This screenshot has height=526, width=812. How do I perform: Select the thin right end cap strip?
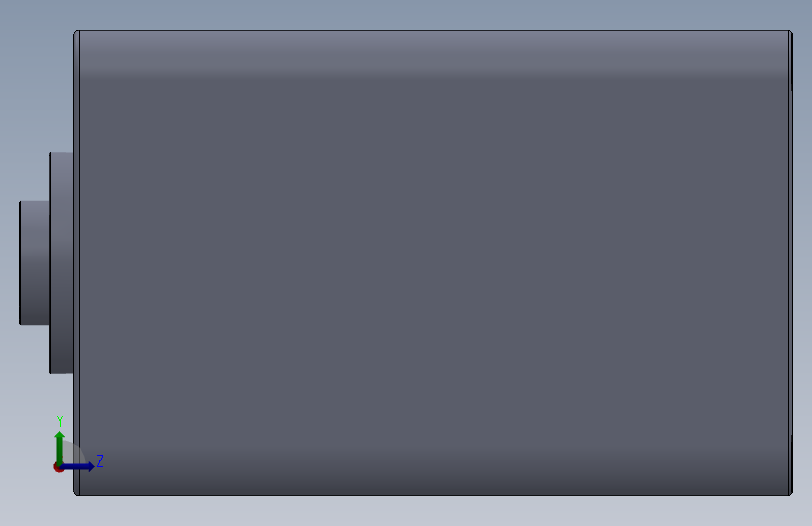(x=790, y=263)
